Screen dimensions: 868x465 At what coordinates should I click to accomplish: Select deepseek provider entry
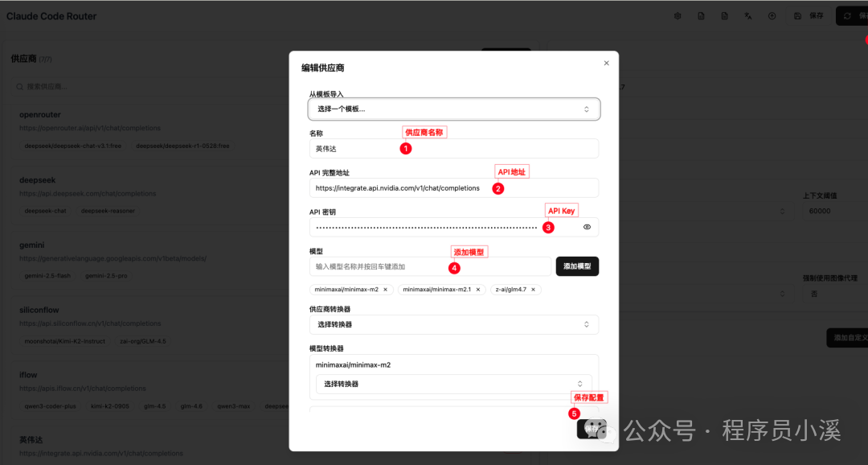click(x=37, y=180)
